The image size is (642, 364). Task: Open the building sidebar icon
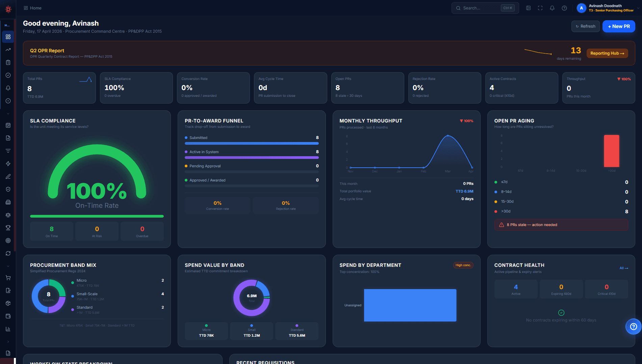[x=8, y=202]
